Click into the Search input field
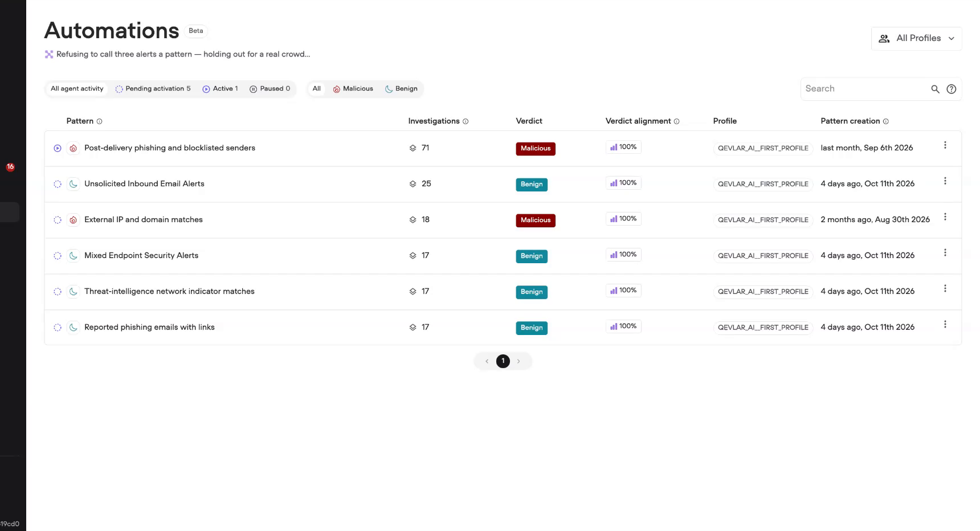 (865, 89)
